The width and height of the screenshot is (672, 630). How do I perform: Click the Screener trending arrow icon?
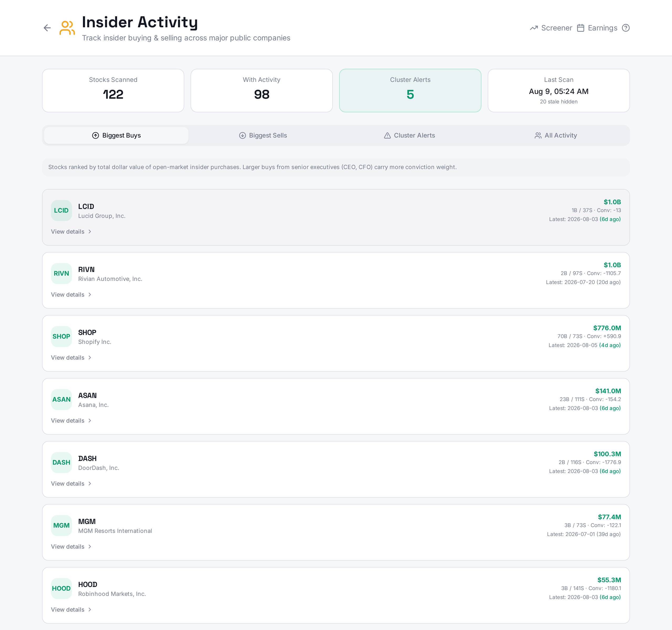[x=534, y=28]
